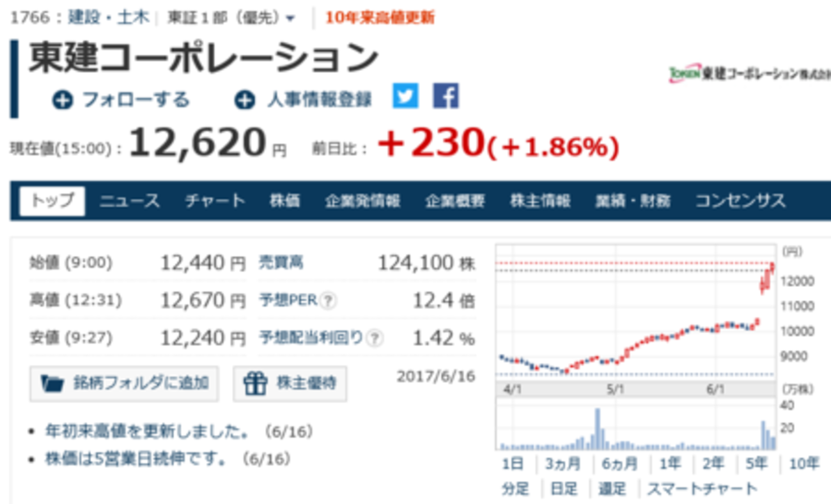Open the 株主優待 button
The height and width of the screenshot is (504, 831).
(x=290, y=383)
